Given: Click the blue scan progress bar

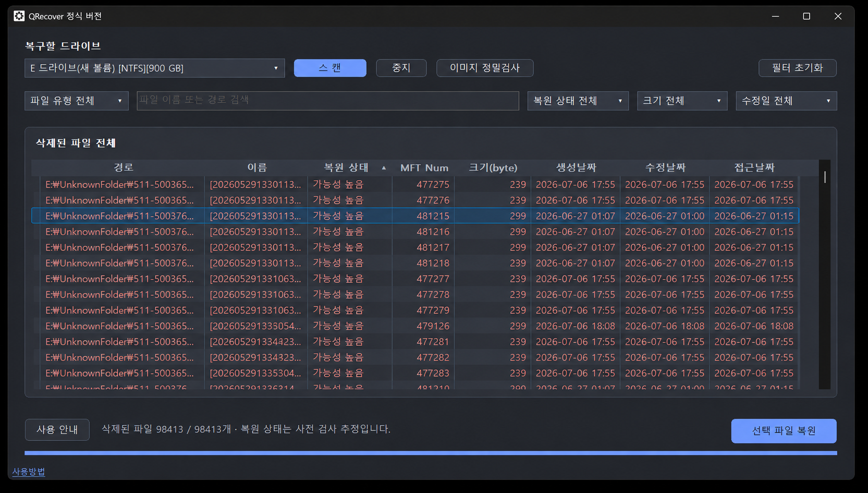Looking at the screenshot, I should pos(431,453).
